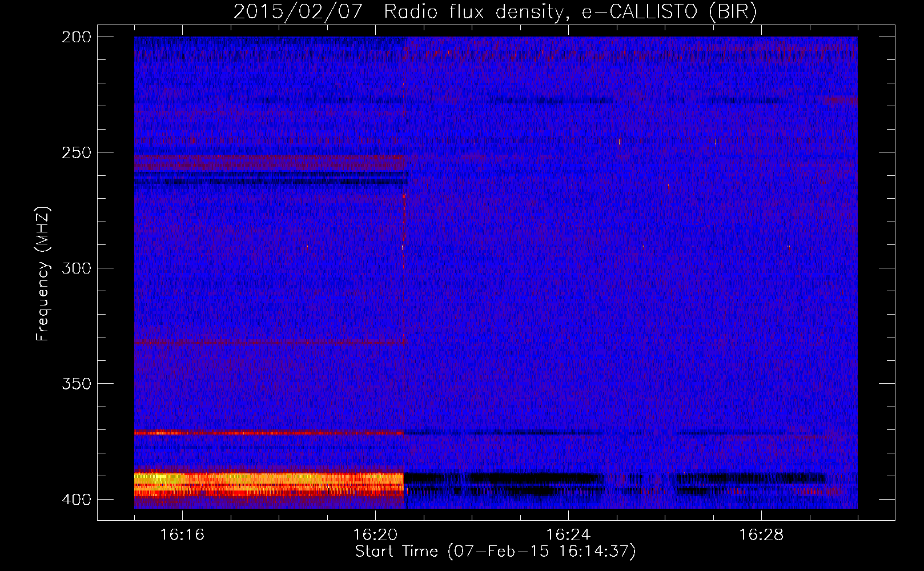Screen dimensions: 924x571
Task: Click the 'Start Time (07-Feb-15 16:14:37)' label
Action: [495, 552]
